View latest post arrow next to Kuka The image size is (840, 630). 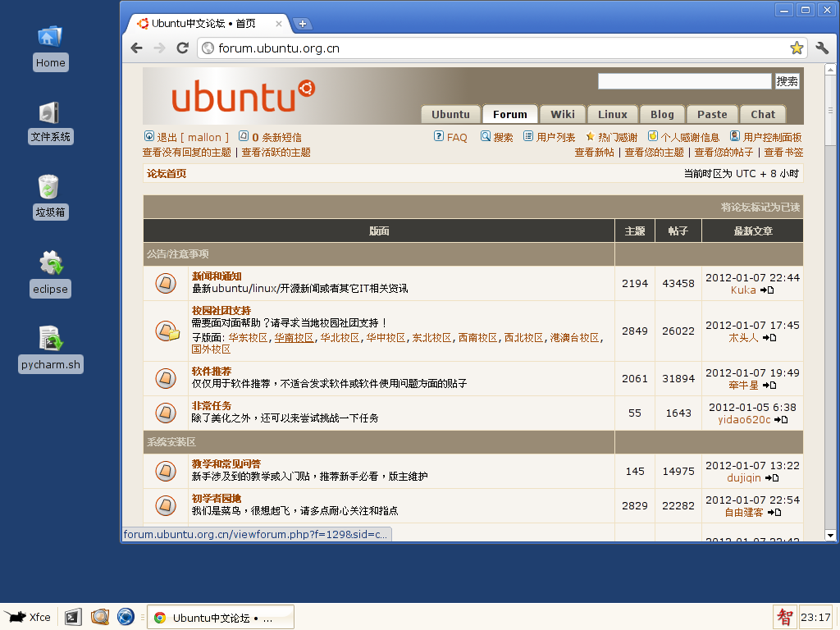(767, 290)
